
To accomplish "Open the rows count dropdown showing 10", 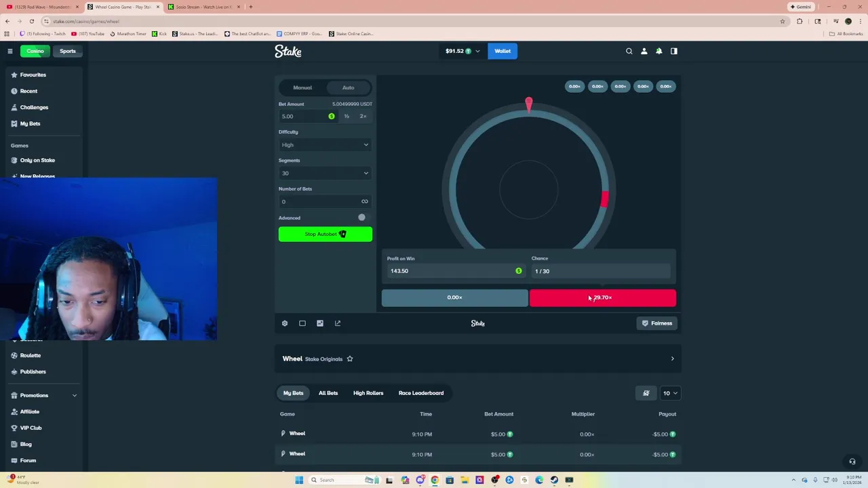I will point(670,393).
